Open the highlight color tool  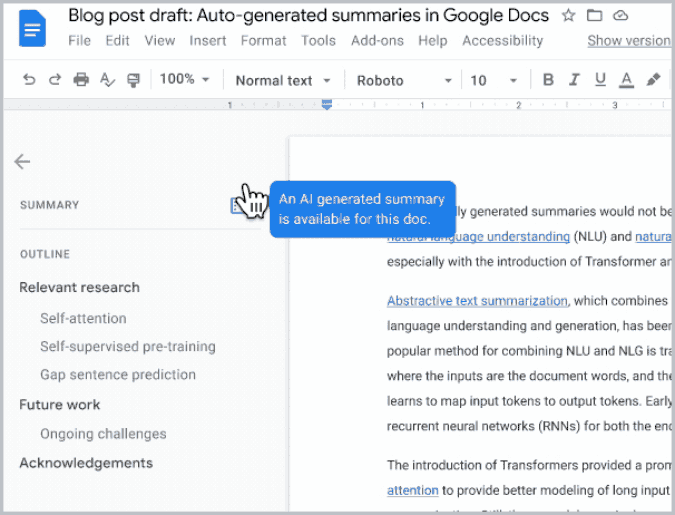pyautogui.click(x=653, y=80)
